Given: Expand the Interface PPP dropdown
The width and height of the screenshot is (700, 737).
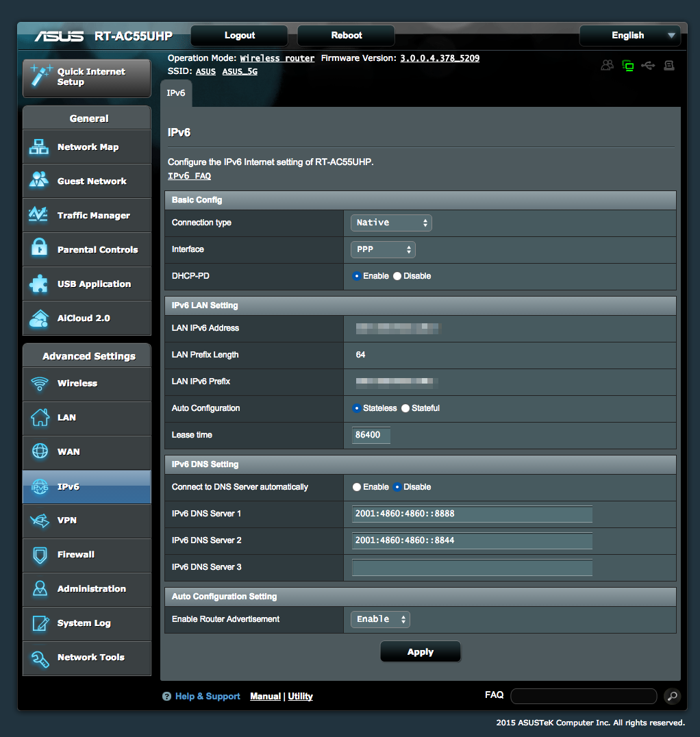Looking at the screenshot, I should tap(383, 249).
